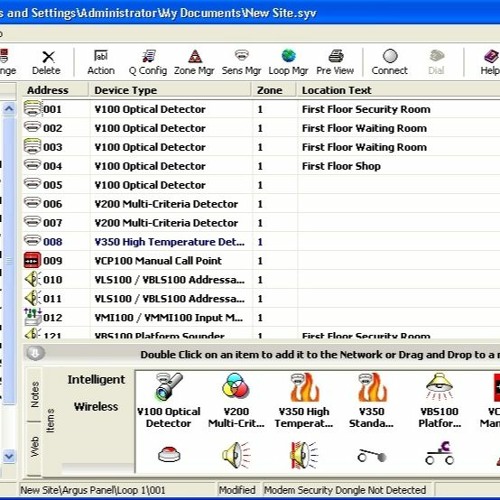Select 'VMI100 / VMMI100 Input M...' device type
The width and height of the screenshot is (500, 500).
click(x=169, y=317)
